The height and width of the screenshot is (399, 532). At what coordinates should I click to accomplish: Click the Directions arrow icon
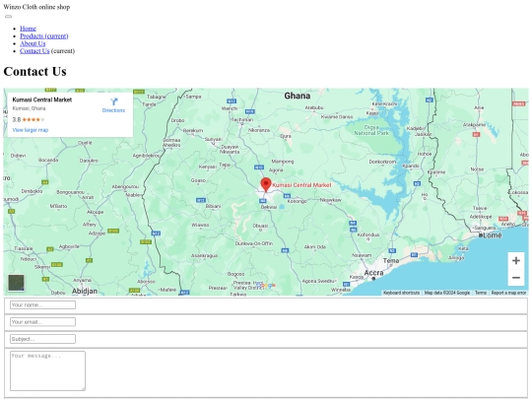coord(114,101)
